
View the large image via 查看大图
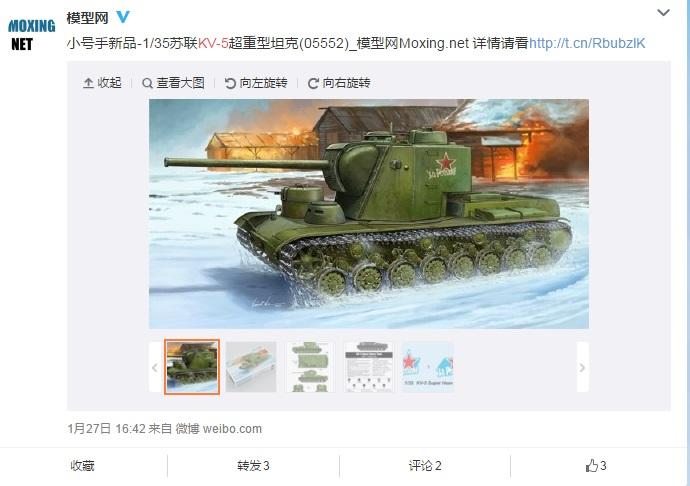point(173,83)
